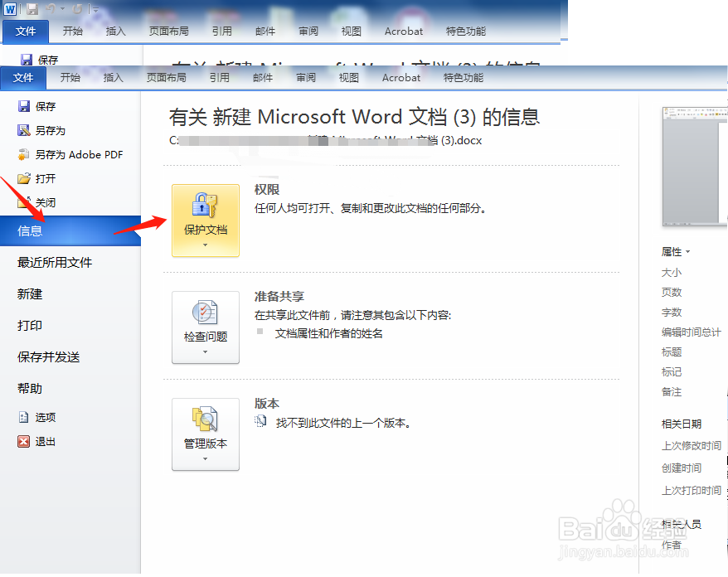
Task: Open 页面布局 tab in the ribbon just above the backstage pane
Action: click(x=166, y=78)
